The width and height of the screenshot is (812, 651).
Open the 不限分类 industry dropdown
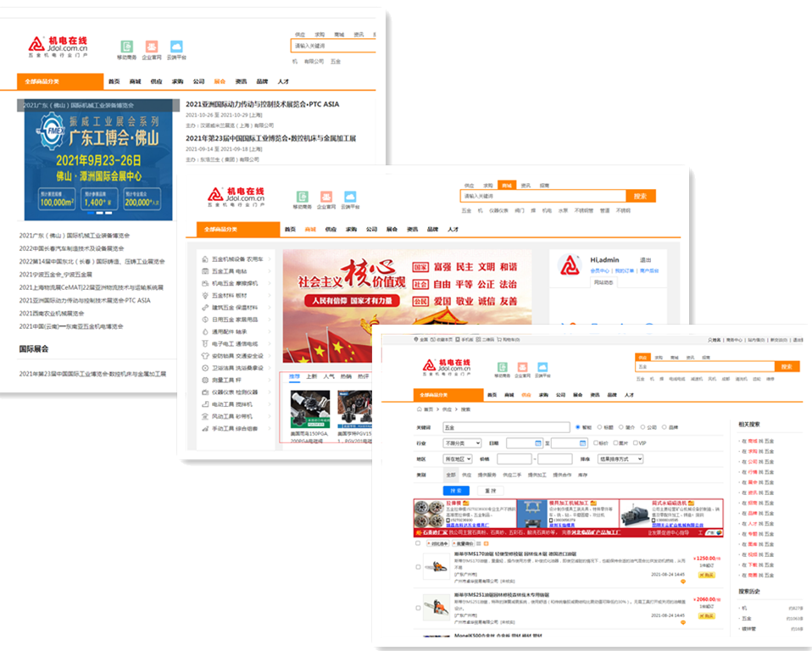(460, 441)
